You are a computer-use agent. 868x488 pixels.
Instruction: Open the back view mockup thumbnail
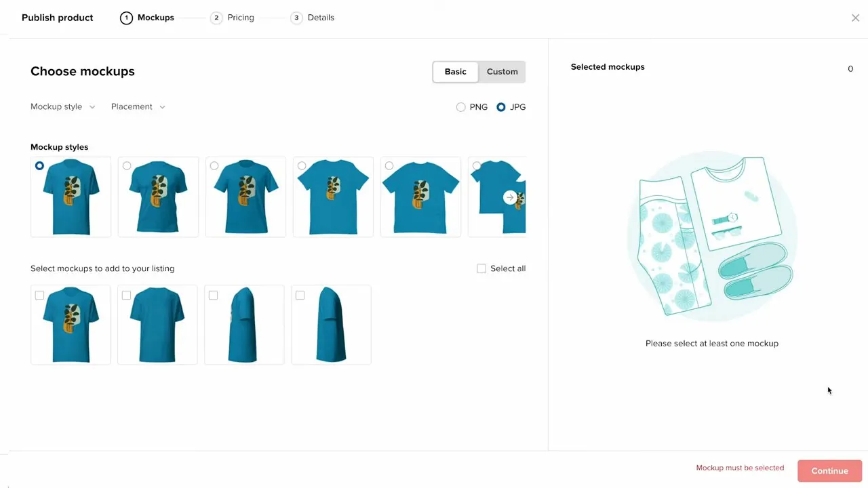(x=157, y=325)
